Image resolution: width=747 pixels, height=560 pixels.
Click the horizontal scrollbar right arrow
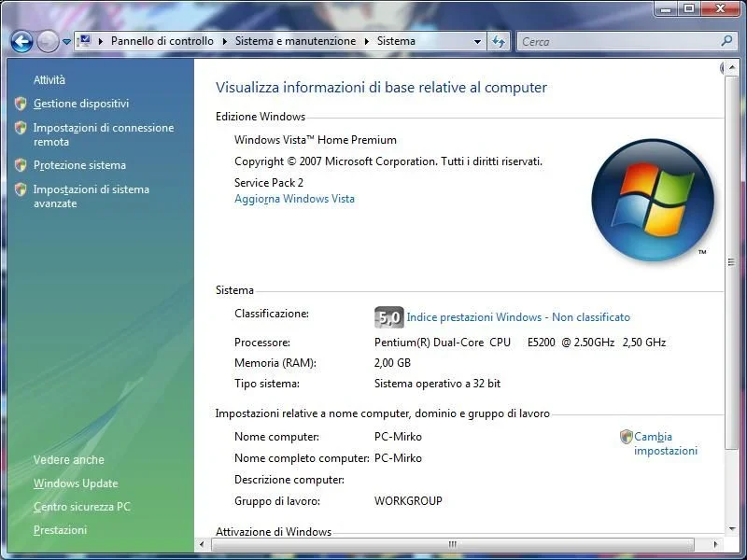pyautogui.click(x=715, y=544)
